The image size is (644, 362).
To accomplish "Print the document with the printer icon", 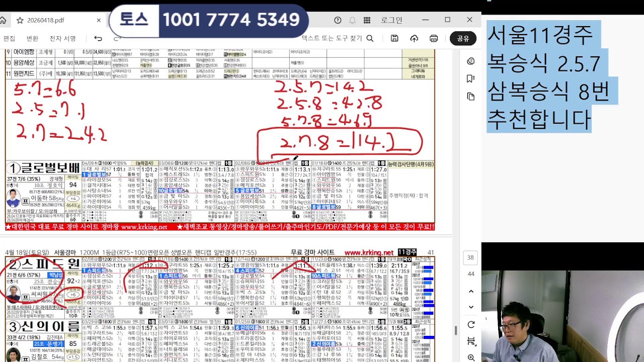I will (434, 38).
